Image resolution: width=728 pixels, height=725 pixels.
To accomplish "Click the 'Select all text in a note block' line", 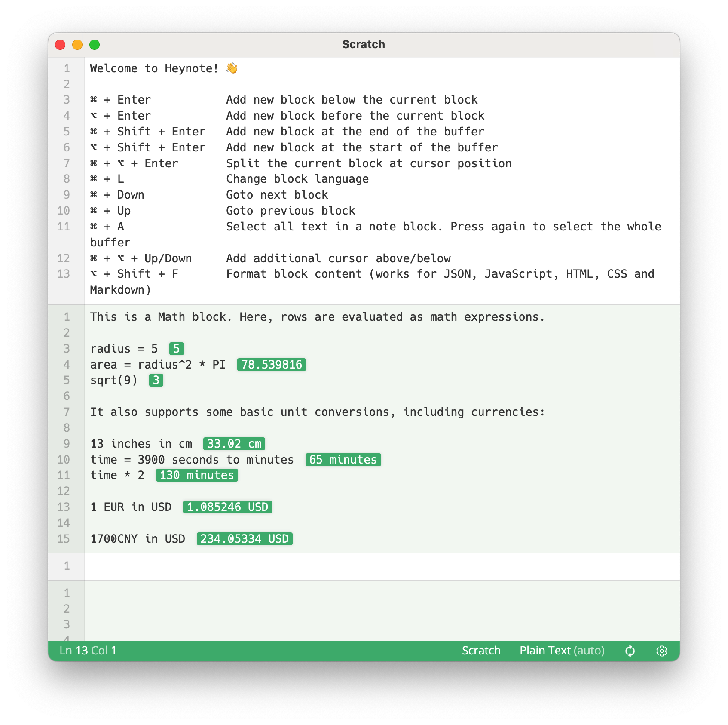I will (376, 234).
